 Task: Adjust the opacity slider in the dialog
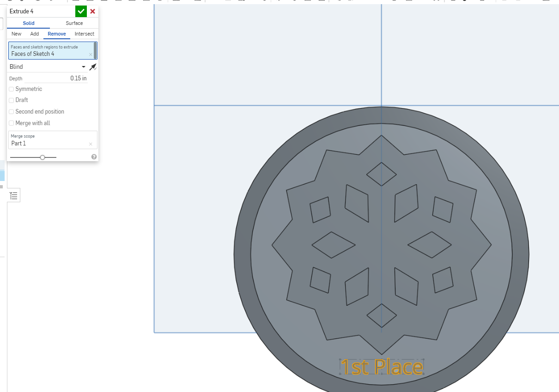(x=43, y=157)
